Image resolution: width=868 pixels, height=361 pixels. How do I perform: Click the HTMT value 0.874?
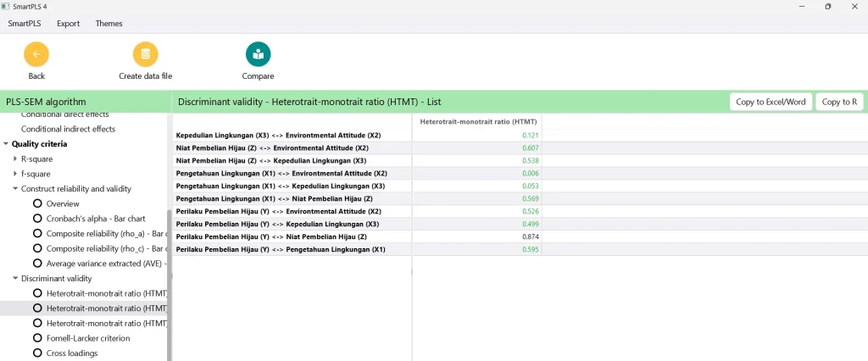tap(531, 237)
